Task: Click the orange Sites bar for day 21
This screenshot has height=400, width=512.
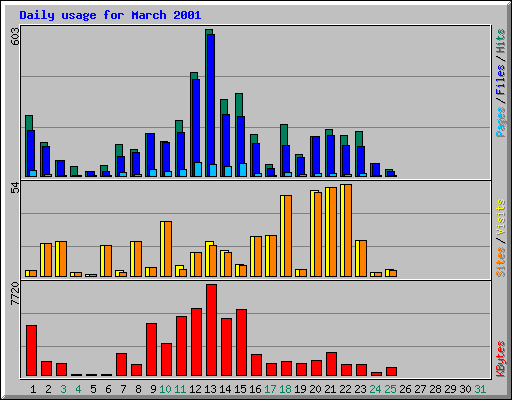Action: click(333, 232)
